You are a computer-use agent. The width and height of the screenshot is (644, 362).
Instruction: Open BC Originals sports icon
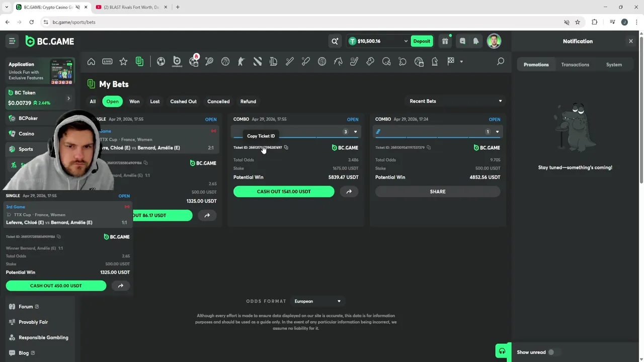point(177,61)
